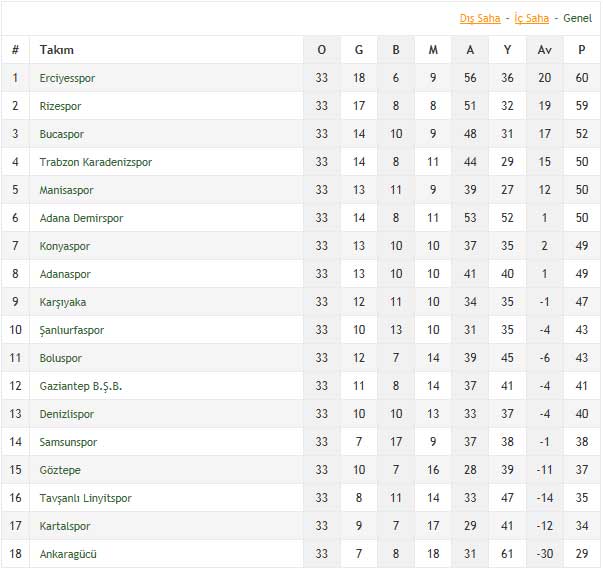Screen dimensions: 603x568
Task: Click the P points column header
Action: (x=581, y=50)
